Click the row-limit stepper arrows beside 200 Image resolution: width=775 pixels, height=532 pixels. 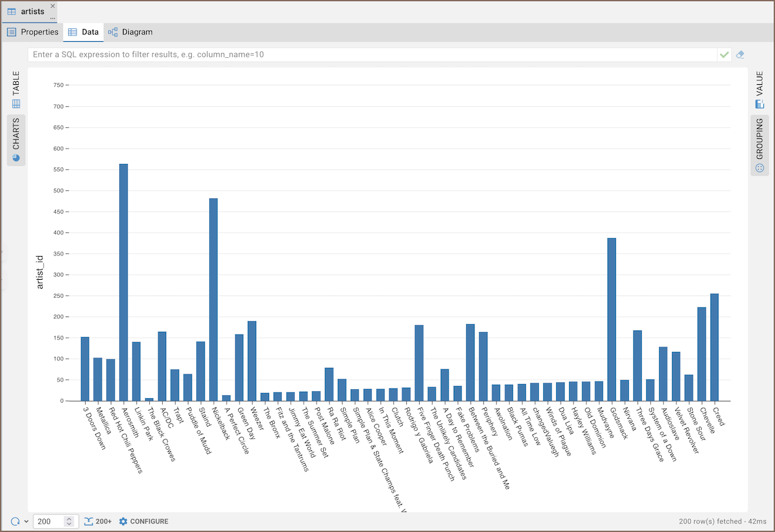point(70,521)
